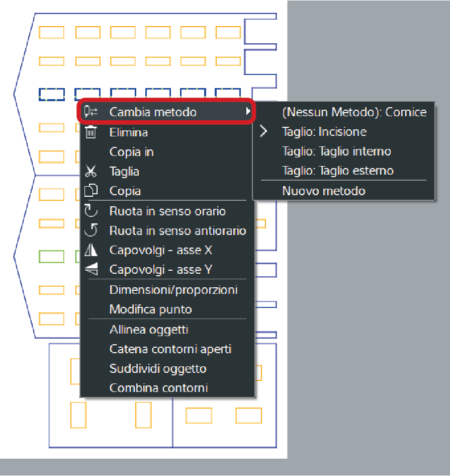Click the checkmark chevron beside Taglio: Incisione

(263, 131)
